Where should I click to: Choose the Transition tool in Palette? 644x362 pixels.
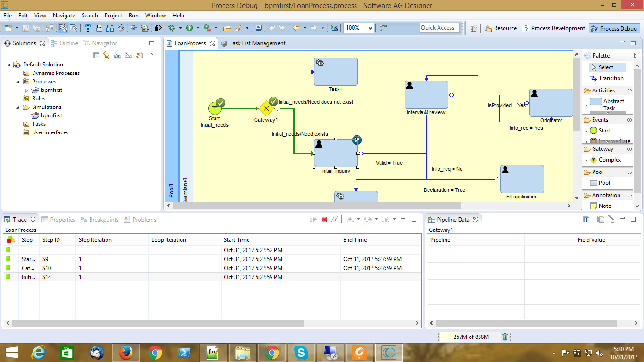[x=607, y=78]
